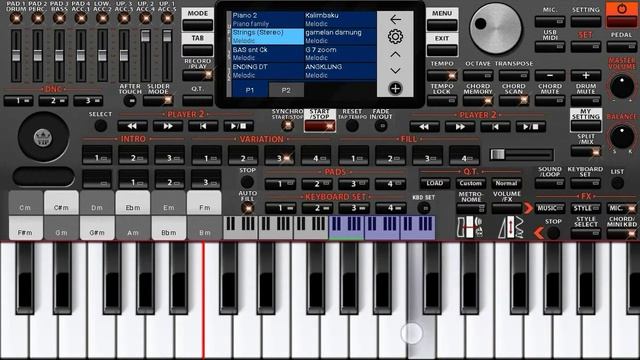Screen dimensions: 640x360
Task: Tap the back arrow in the display panel
Action: 395,20
